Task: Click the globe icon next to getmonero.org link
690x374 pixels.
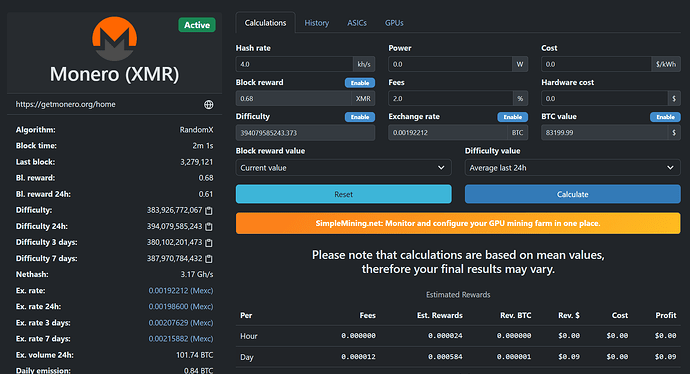Action: [209, 104]
